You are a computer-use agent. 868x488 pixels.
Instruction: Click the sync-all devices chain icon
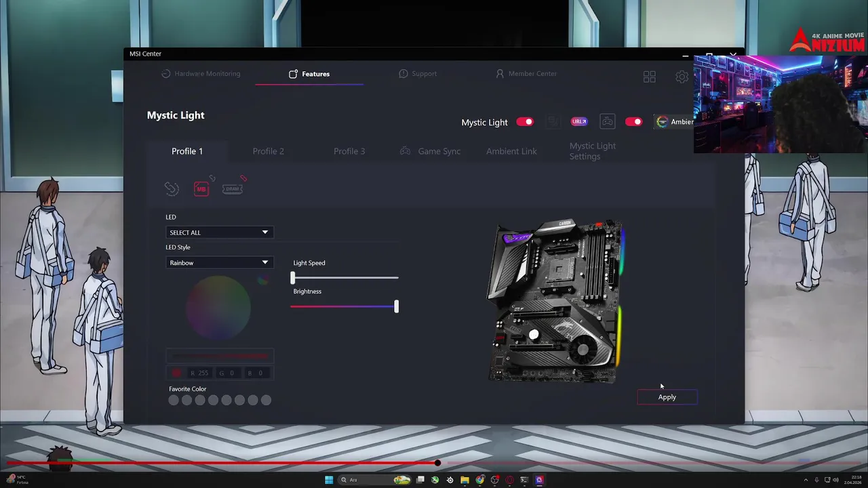coord(172,189)
